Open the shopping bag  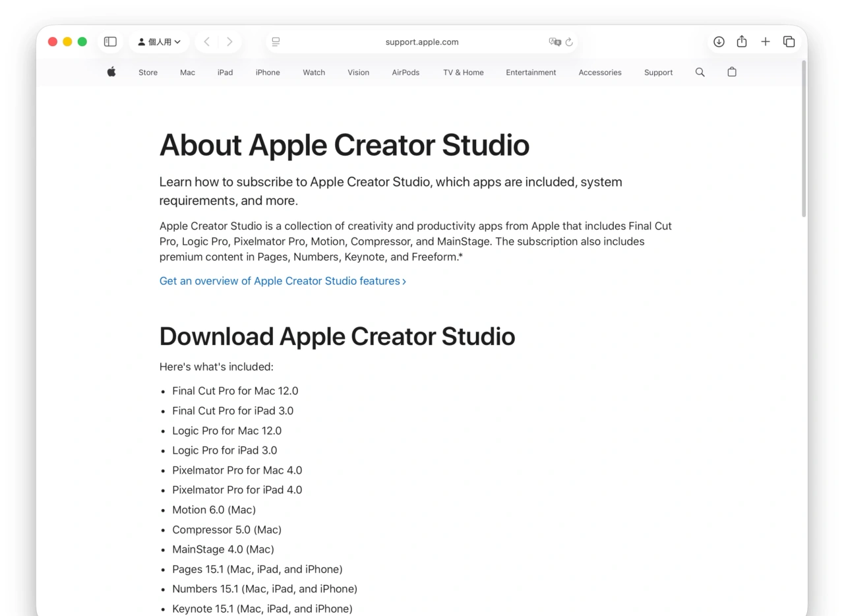732,72
